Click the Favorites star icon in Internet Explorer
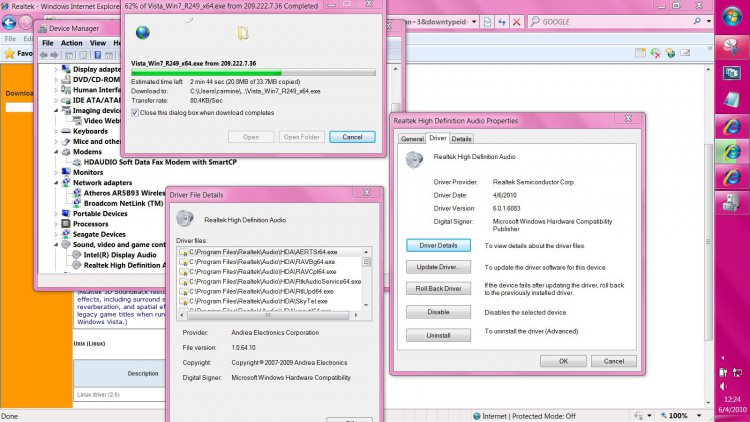This screenshot has height=422, width=750. pos(9,54)
